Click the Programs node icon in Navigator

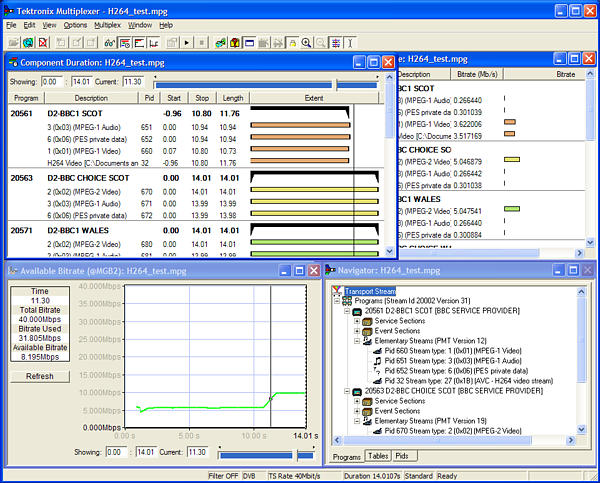(347, 301)
